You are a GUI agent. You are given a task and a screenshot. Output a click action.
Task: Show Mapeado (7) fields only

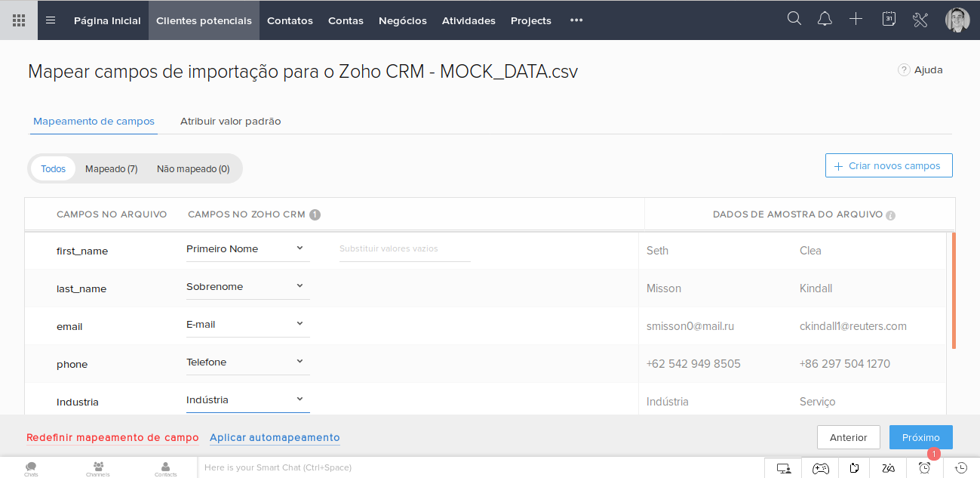(112, 168)
